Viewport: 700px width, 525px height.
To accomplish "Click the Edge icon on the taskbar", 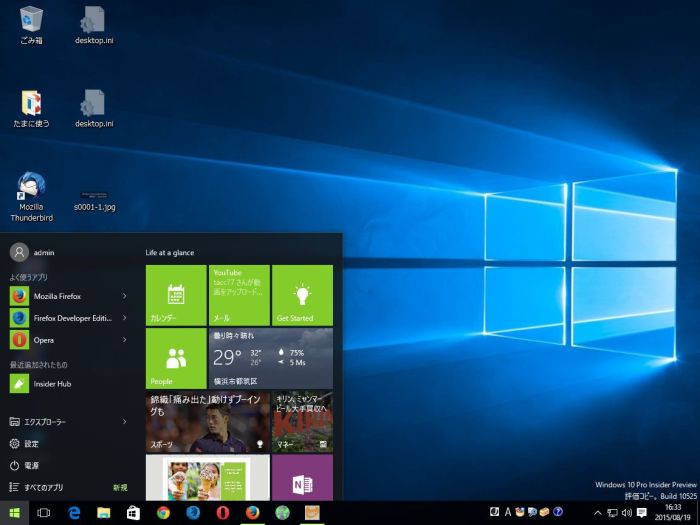I will click(x=74, y=513).
